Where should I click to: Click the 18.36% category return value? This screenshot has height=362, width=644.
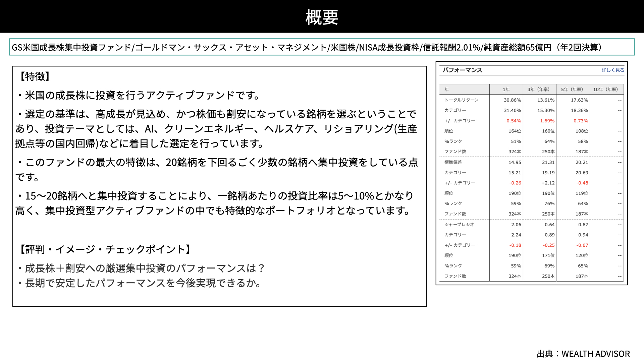click(579, 110)
